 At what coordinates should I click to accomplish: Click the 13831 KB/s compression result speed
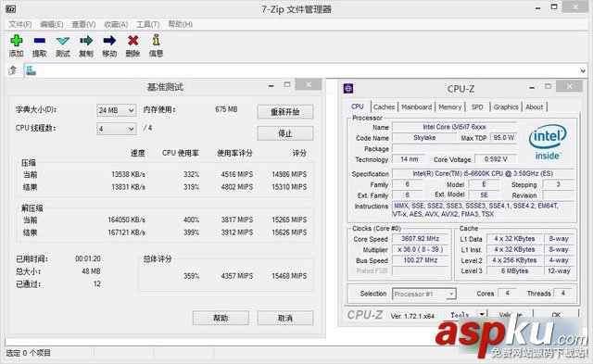[x=128, y=187]
